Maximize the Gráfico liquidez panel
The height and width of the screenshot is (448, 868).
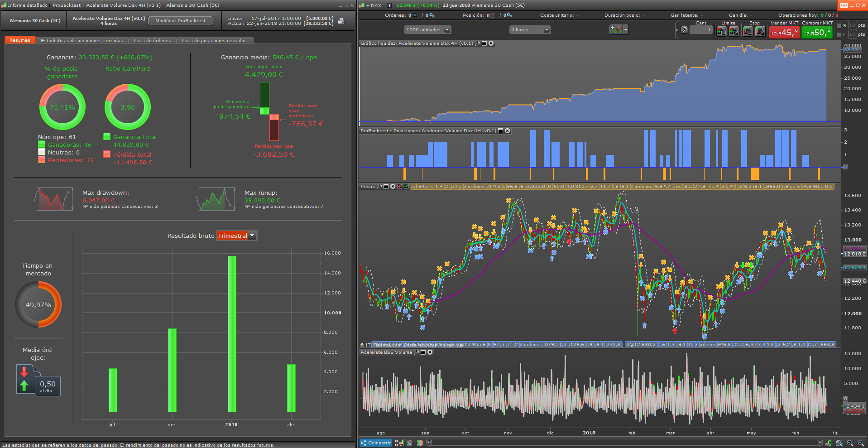[x=484, y=43]
